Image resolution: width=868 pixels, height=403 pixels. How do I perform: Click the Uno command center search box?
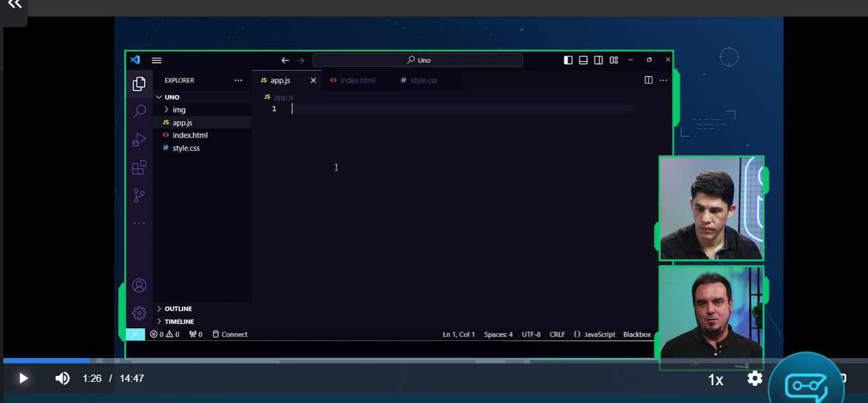[x=417, y=60]
